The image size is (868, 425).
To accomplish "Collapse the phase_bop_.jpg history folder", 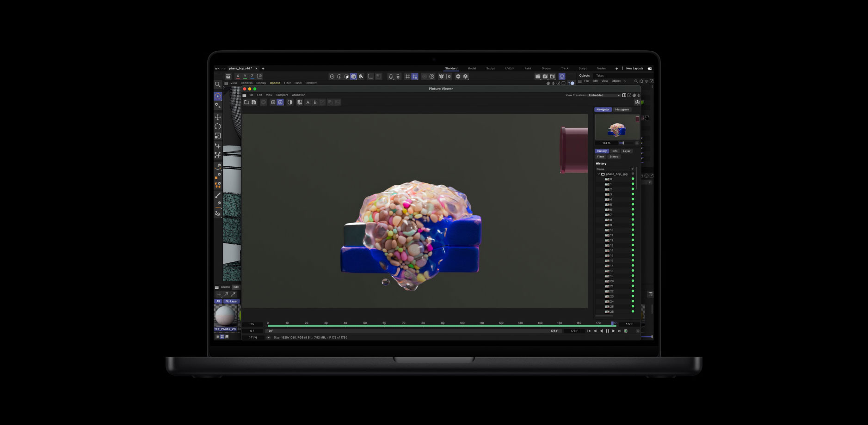I will tap(598, 174).
